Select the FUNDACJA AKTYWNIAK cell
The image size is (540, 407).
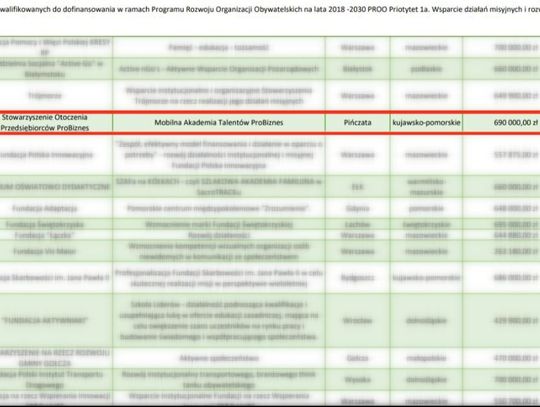tap(45, 320)
